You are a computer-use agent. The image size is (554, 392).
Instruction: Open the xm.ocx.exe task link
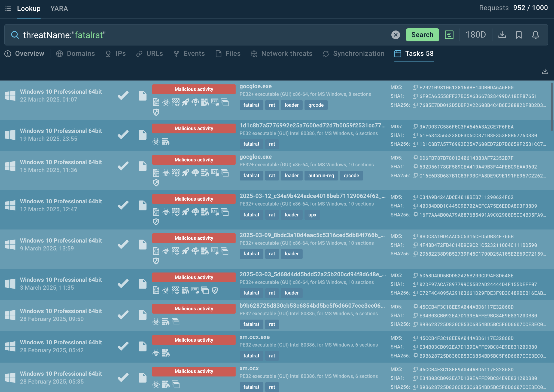click(x=254, y=337)
